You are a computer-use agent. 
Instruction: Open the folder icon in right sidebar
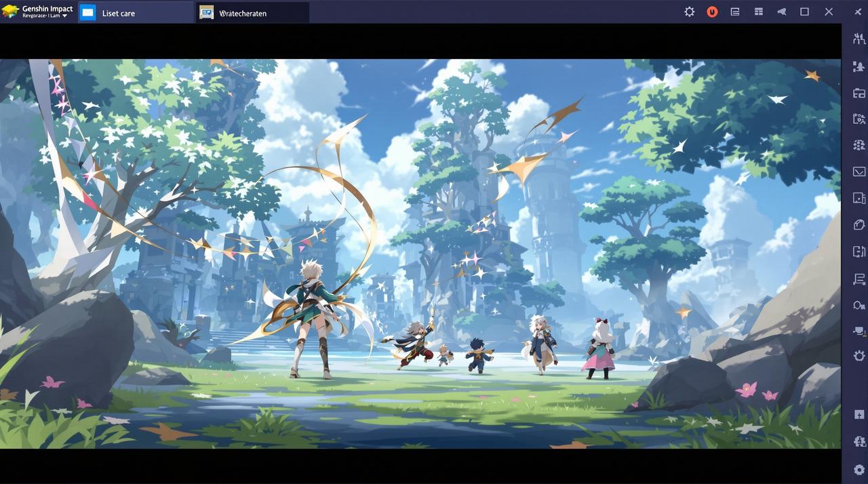[x=859, y=93]
